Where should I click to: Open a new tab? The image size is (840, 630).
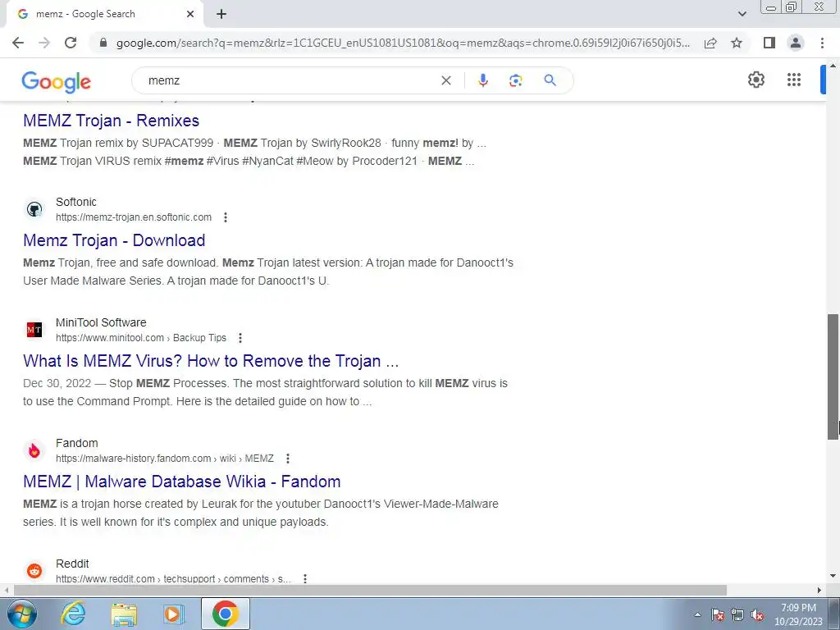[x=221, y=15]
